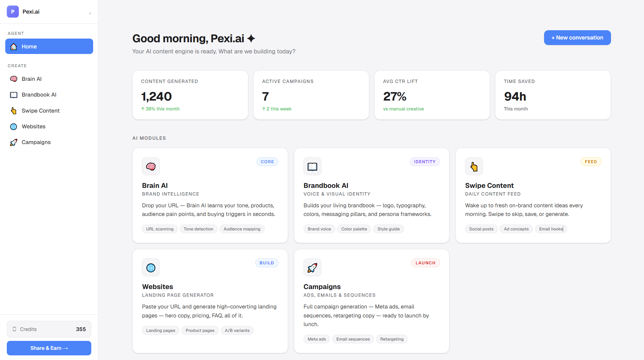Select the Brain AI icon in the sidebar

pos(14,79)
